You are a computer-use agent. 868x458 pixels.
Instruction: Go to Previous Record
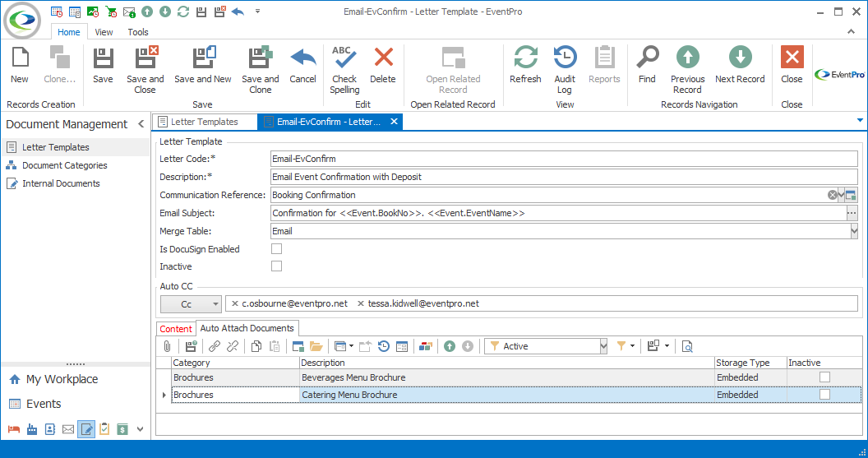coord(687,71)
